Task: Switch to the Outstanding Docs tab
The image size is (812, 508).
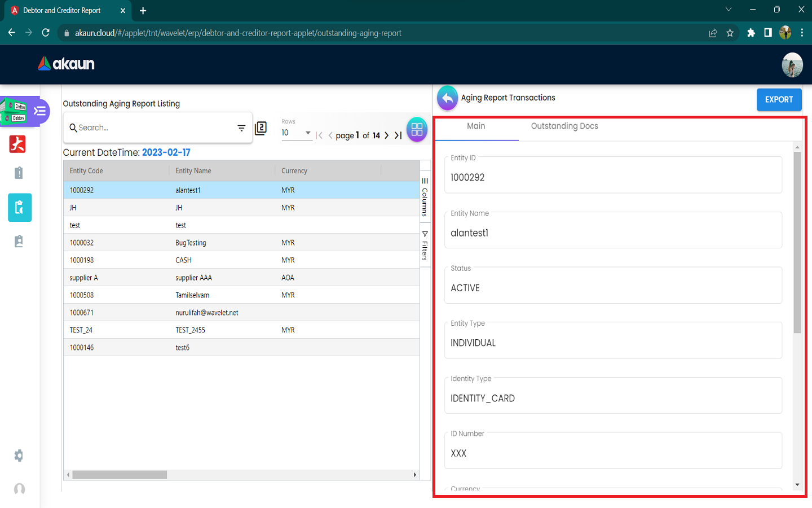Action: tap(564, 126)
